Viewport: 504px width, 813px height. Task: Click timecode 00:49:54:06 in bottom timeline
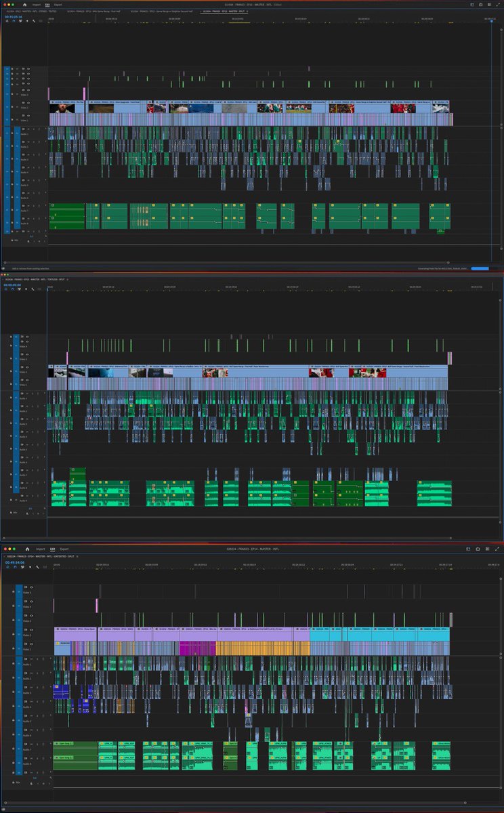[15, 562]
